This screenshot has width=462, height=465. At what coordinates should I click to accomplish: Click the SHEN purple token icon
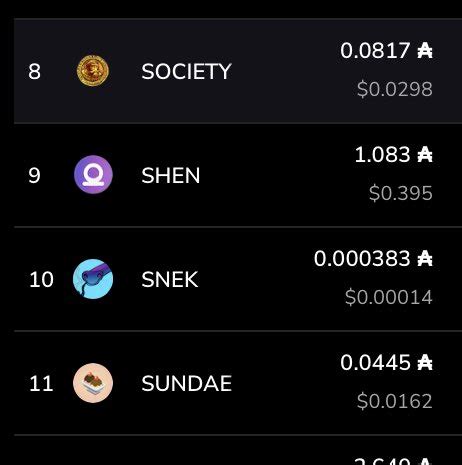[x=93, y=175]
